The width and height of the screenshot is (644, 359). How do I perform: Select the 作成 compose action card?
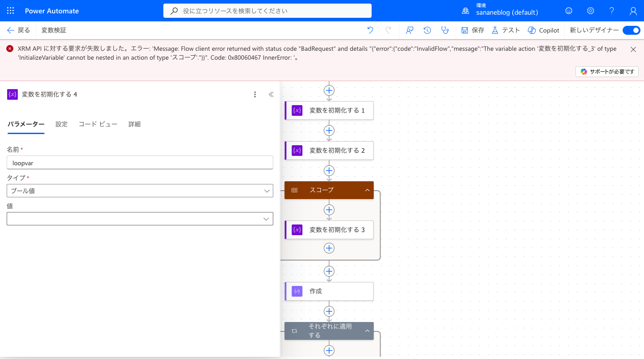[x=329, y=291]
